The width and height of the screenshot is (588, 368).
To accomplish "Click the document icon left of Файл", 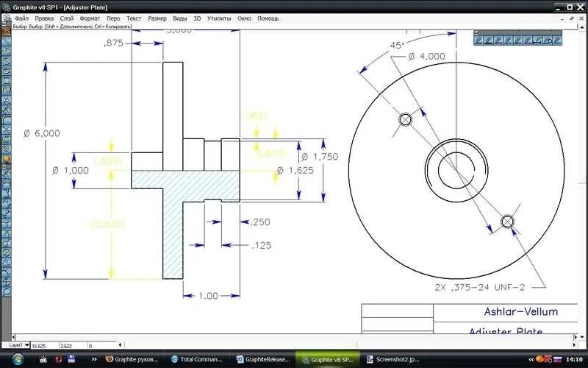I will [7, 18].
